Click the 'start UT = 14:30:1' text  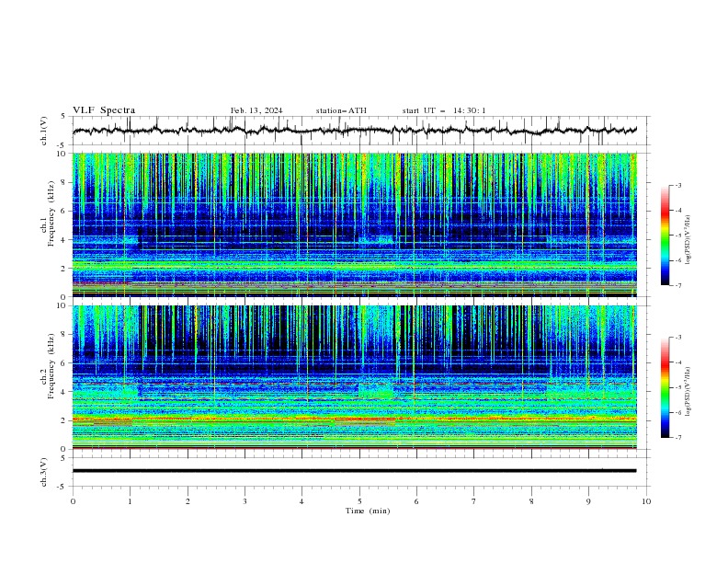pyautogui.click(x=444, y=110)
